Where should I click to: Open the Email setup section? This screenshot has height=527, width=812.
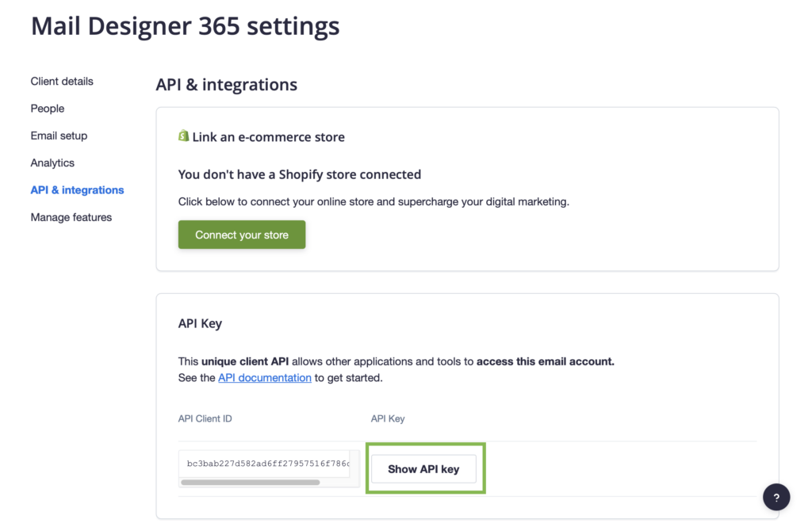pyautogui.click(x=59, y=136)
